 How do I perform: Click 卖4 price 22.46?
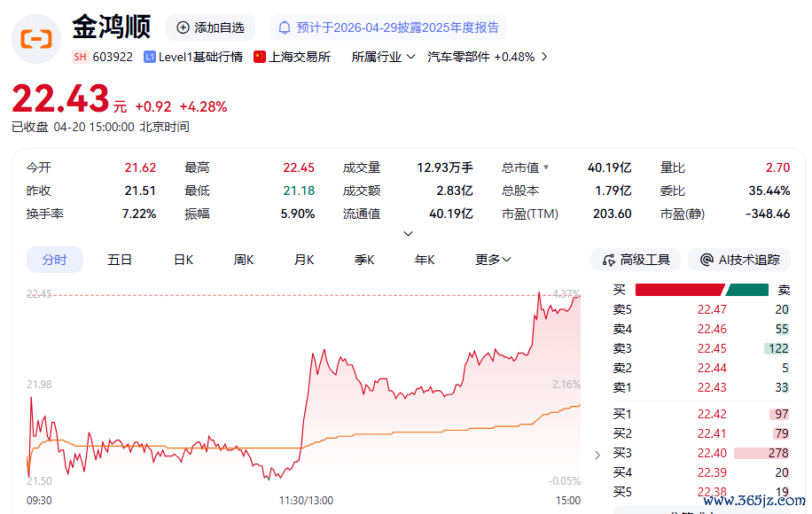(712, 329)
